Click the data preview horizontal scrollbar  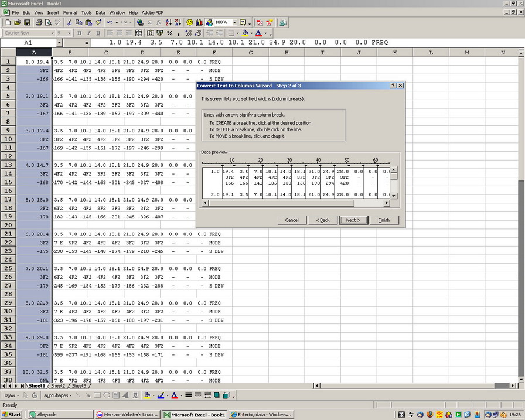(296, 203)
